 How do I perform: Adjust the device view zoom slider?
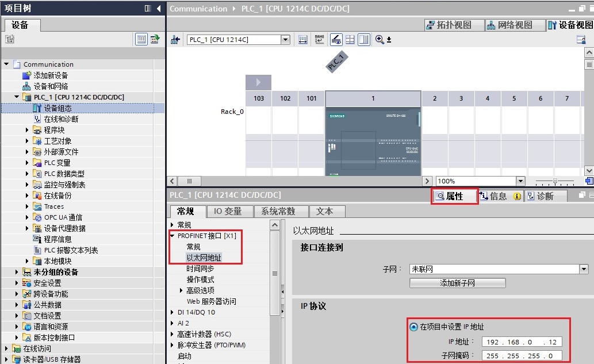point(555,182)
